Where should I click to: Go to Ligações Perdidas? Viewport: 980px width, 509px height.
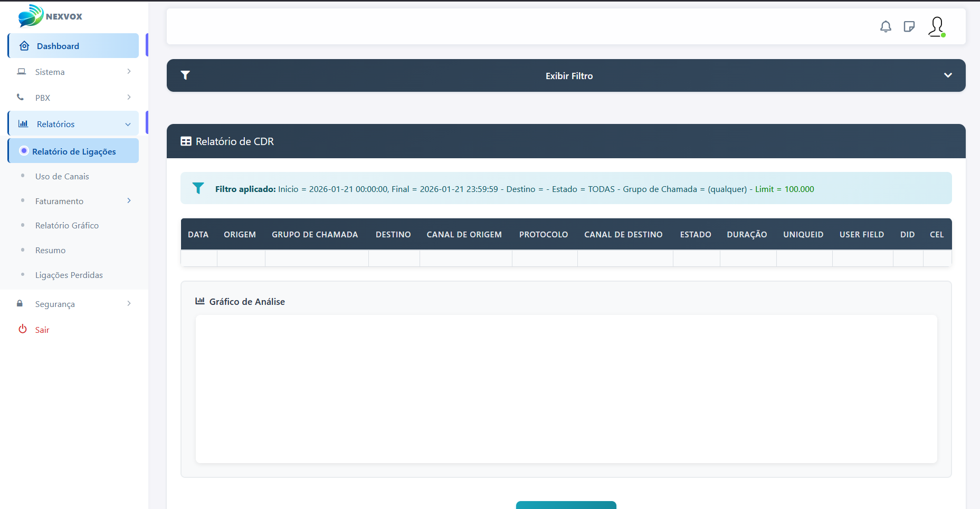69,275
